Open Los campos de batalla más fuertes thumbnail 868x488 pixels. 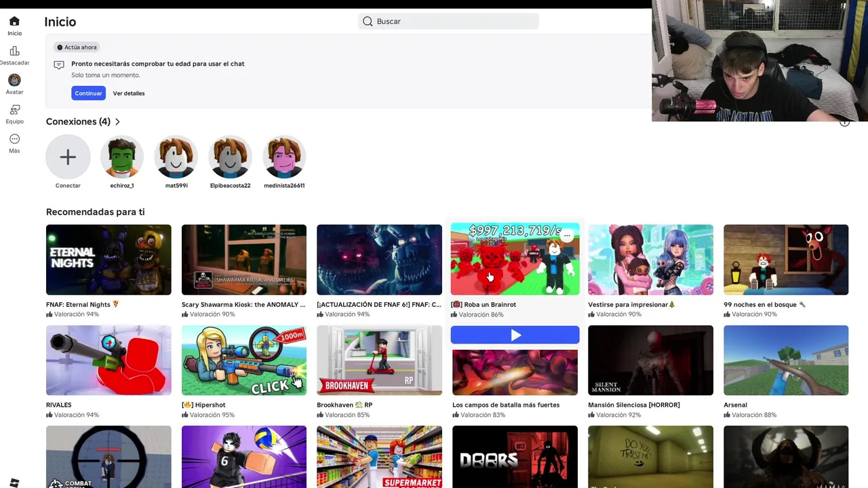(x=515, y=372)
